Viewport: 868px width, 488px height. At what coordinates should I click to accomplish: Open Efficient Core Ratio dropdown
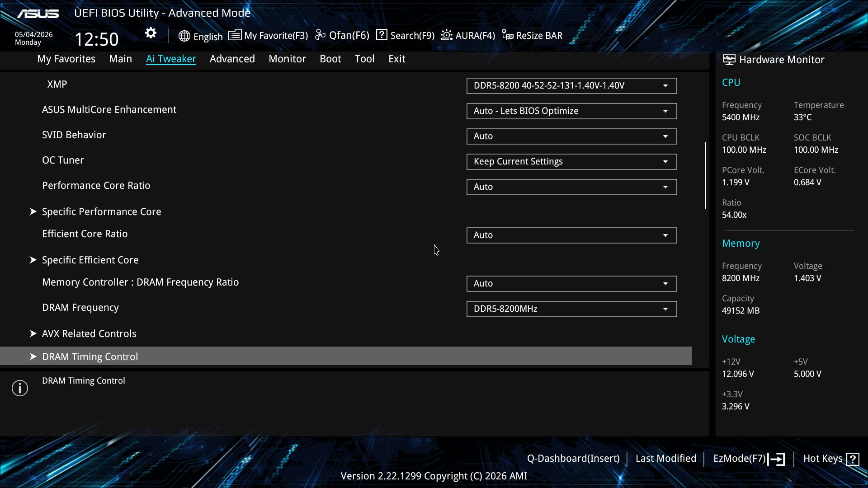tap(571, 235)
